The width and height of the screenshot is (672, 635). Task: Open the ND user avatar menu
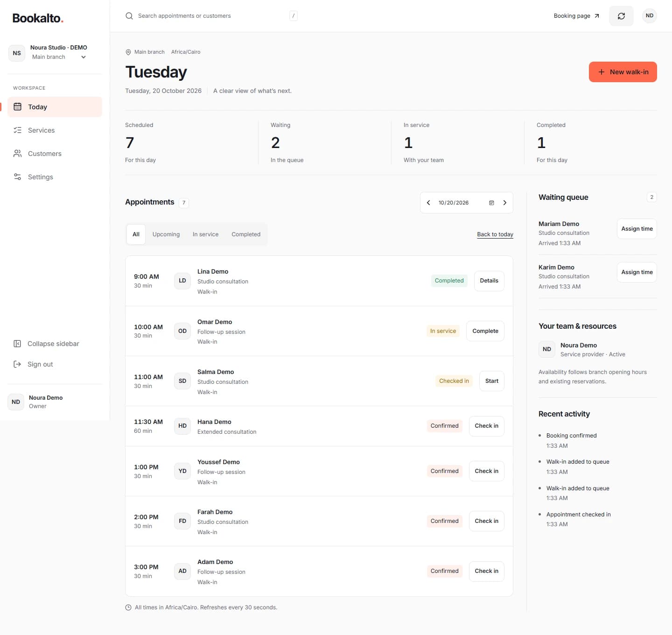(x=650, y=16)
